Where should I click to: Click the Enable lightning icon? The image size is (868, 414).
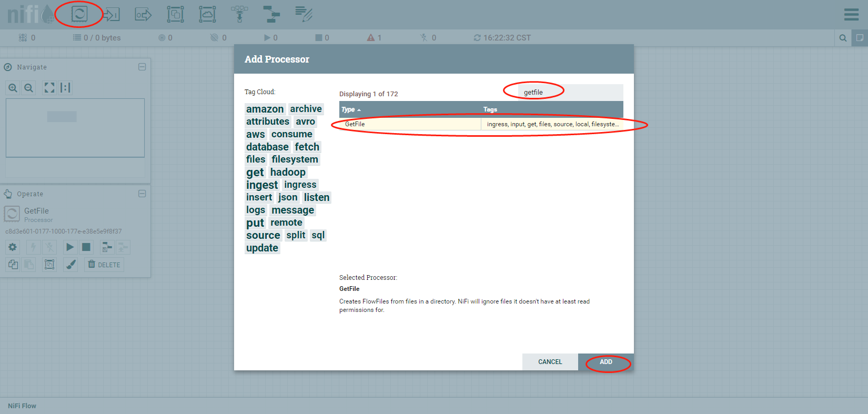[x=33, y=247]
